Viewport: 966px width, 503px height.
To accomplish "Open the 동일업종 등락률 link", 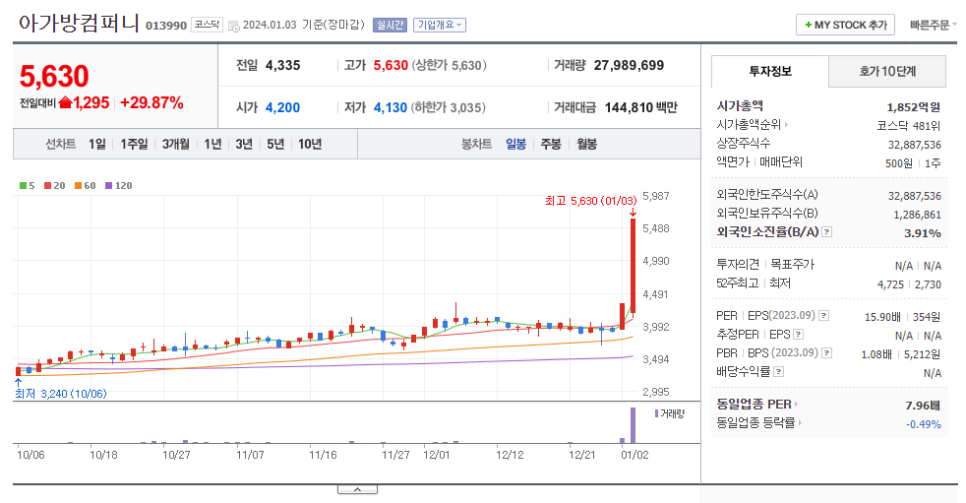I will coord(759,423).
